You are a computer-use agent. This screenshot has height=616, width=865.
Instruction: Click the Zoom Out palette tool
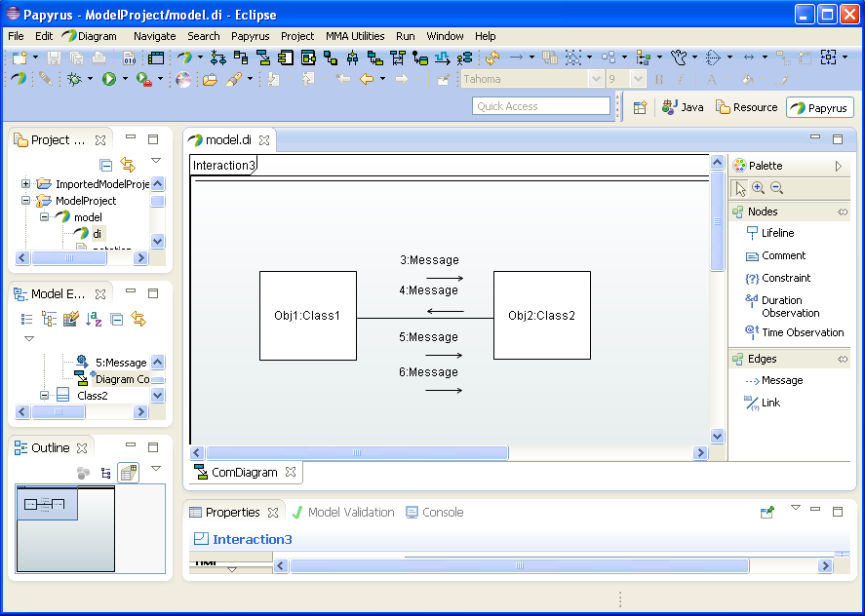pos(776,188)
